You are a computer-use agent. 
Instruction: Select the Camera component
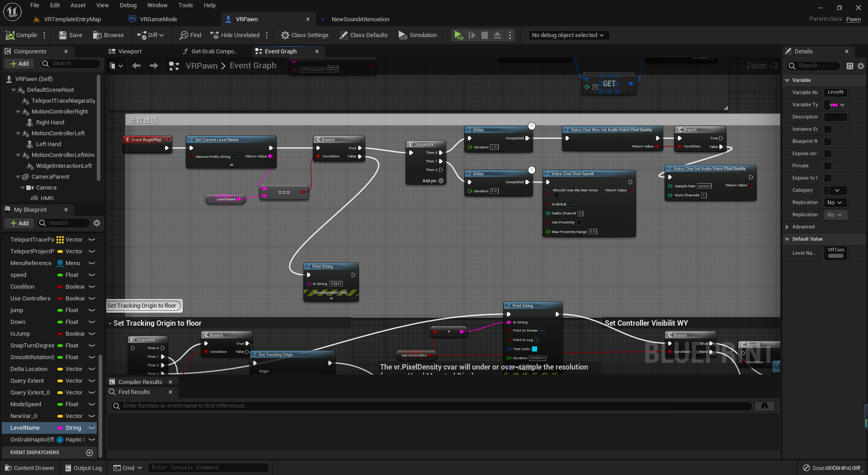click(46, 188)
